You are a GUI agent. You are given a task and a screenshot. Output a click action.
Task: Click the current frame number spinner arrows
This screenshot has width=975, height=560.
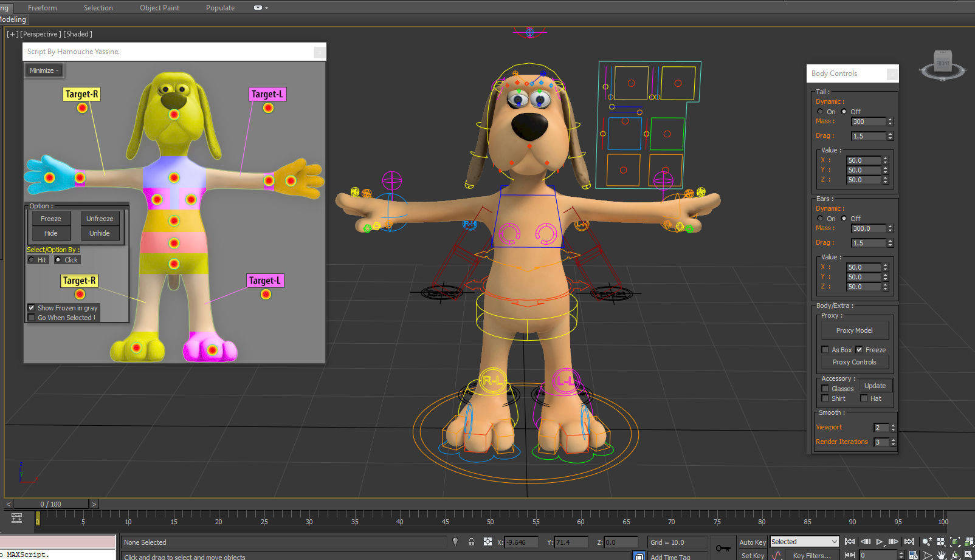coord(901,555)
